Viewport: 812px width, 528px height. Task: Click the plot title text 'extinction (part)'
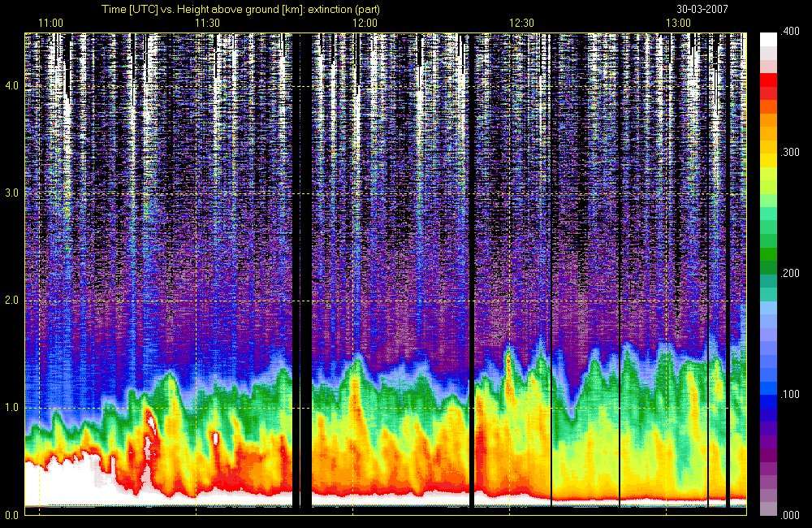click(x=343, y=9)
